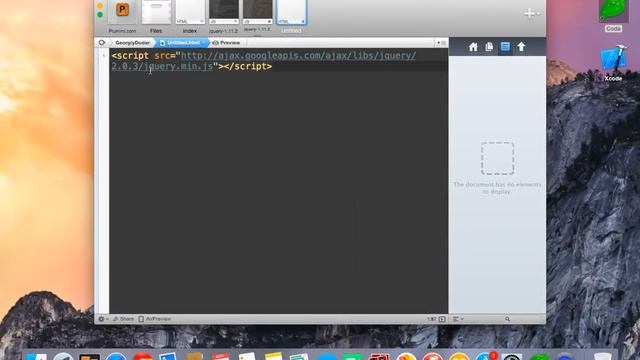Image resolution: width=640 pixels, height=360 pixels.
Task: Open the Coda desktop icon
Action: click(613, 16)
